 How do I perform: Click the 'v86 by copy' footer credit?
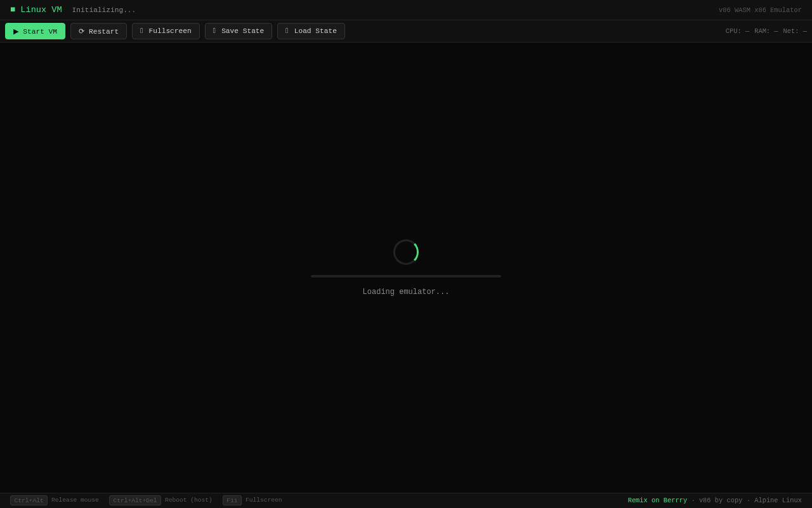[x=721, y=500]
